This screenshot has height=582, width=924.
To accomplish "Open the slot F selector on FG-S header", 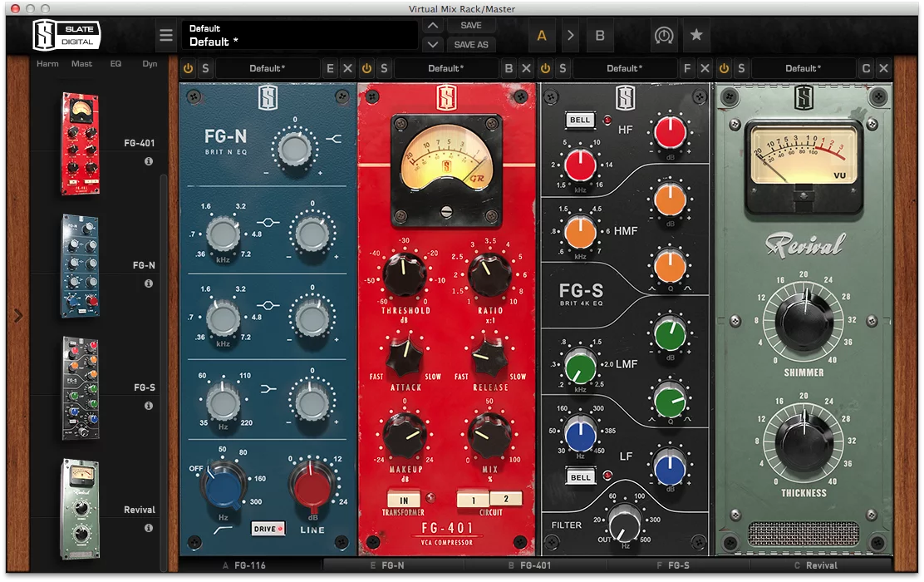I will tap(687, 68).
